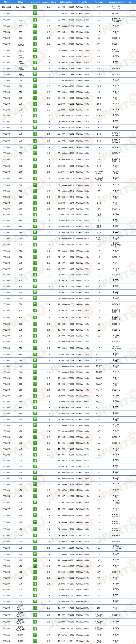Select the 'RENAULT' brand cell

pyautogui.click(x=6, y=7)
